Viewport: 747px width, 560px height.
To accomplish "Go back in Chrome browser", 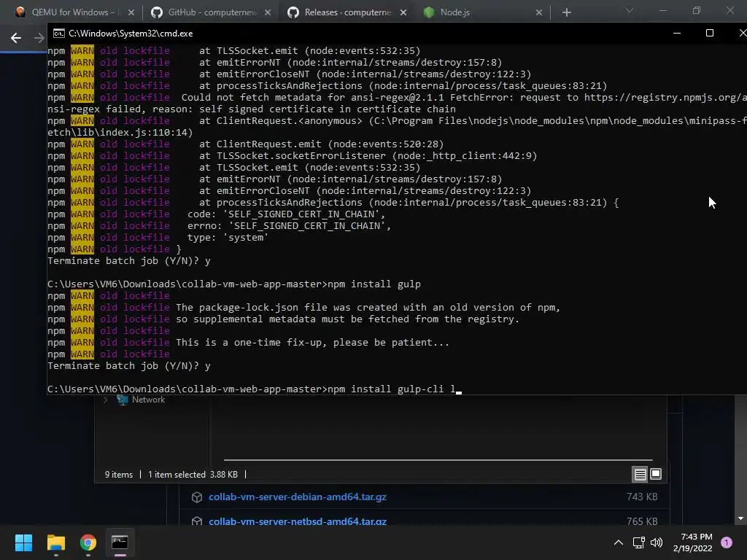I will point(16,38).
